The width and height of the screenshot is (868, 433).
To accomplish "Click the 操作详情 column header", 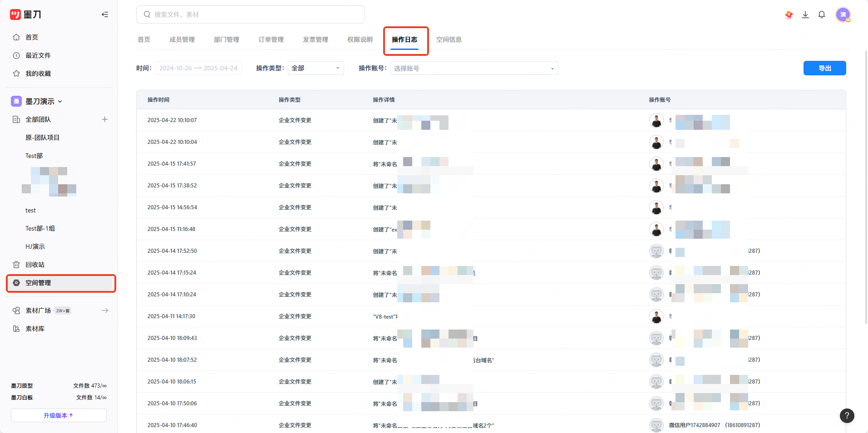I will click(x=384, y=100).
